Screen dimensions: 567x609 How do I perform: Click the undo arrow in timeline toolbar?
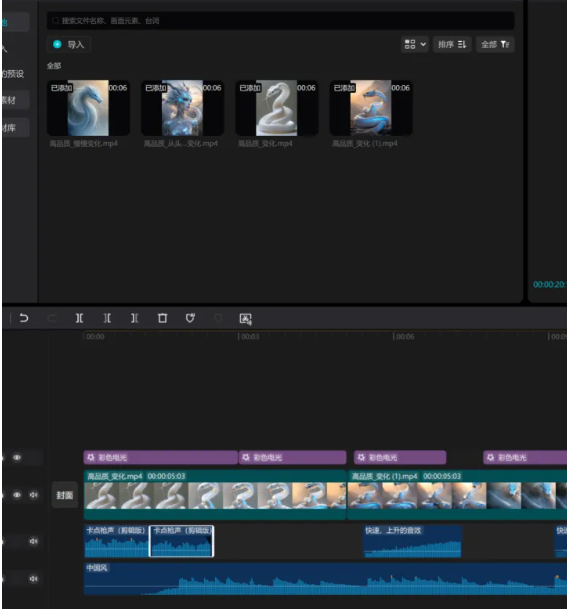[24, 318]
